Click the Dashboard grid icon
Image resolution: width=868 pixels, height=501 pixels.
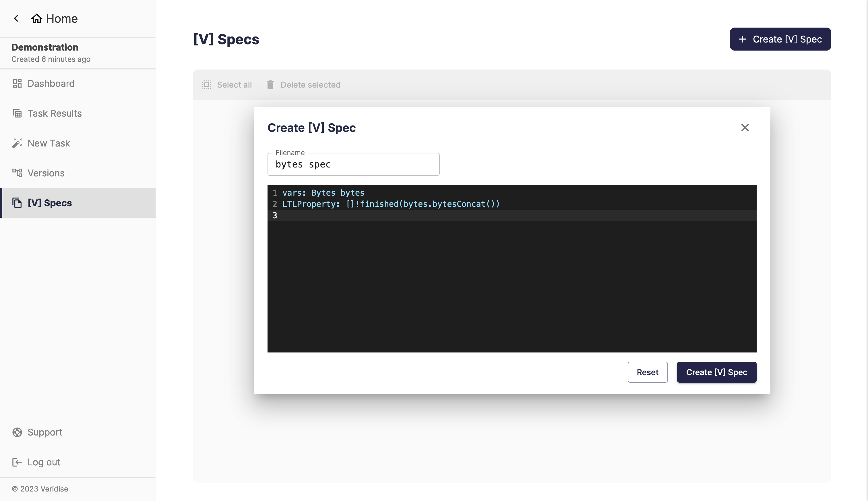tap(17, 84)
